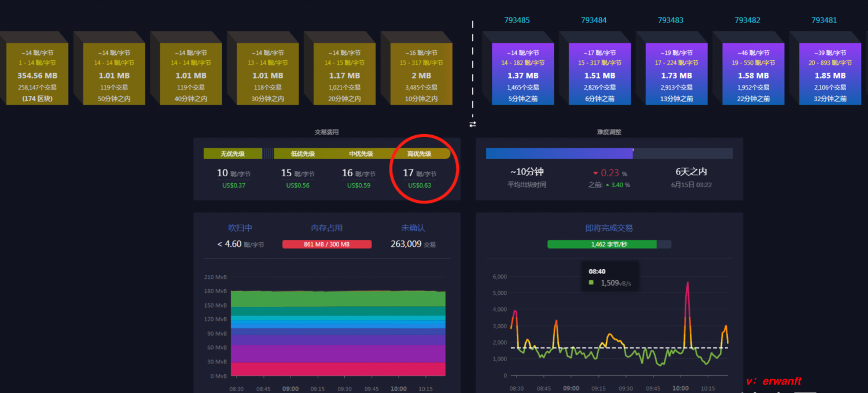Click the US$0.63 fee price
The image size is (868, 393).
point(420,186)
